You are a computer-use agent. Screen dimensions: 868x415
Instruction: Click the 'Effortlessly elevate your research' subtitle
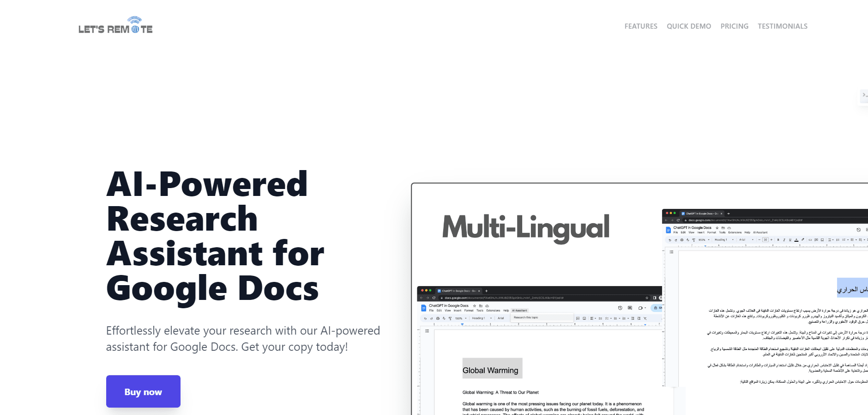point(243,339)
